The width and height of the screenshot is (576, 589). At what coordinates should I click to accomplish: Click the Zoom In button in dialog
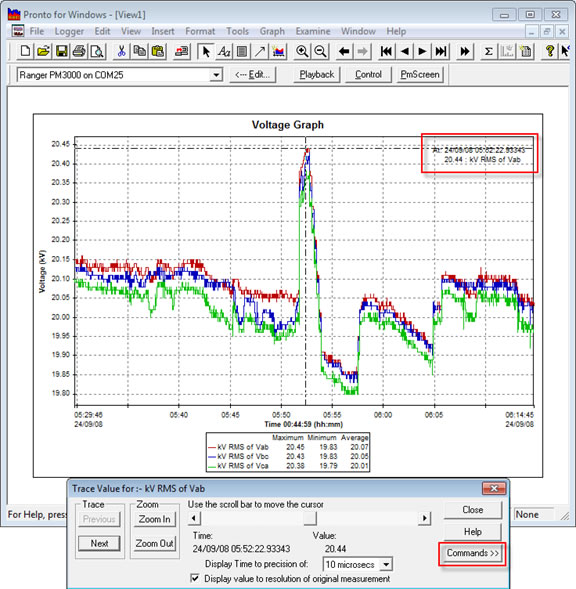(x=154, y=519)
